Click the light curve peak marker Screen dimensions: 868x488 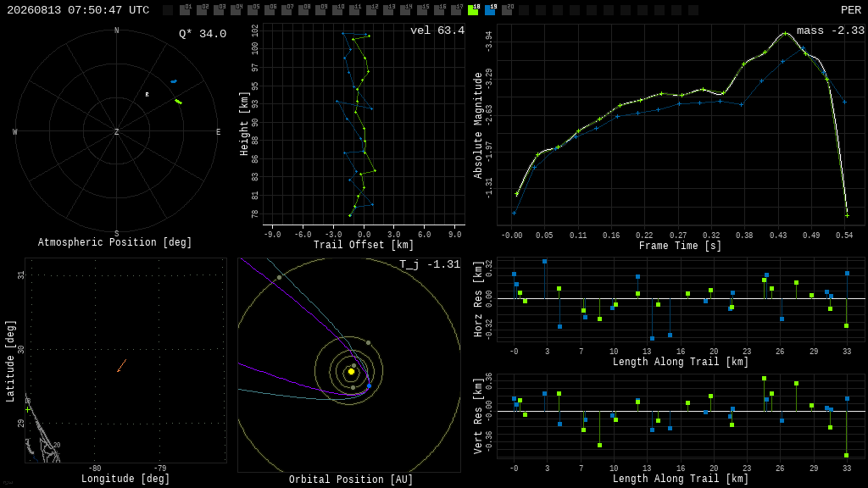coord(786,34)
